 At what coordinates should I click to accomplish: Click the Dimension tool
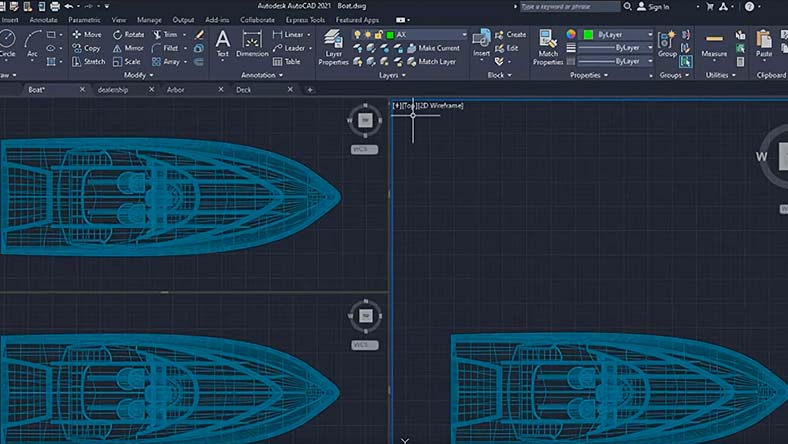252,43
